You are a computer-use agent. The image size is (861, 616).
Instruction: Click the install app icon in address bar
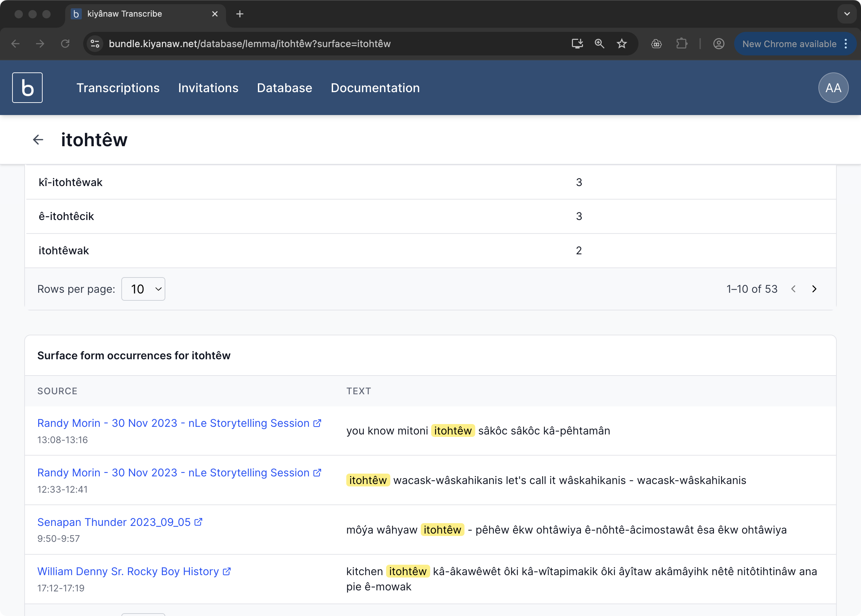[x=577, y=44]
